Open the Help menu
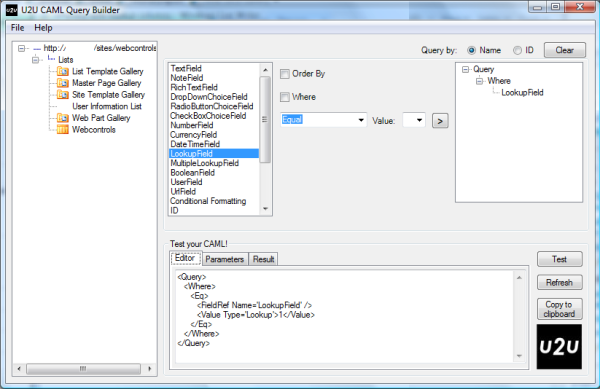Viewport: 600px width, 389px height. tap(43, 28)
